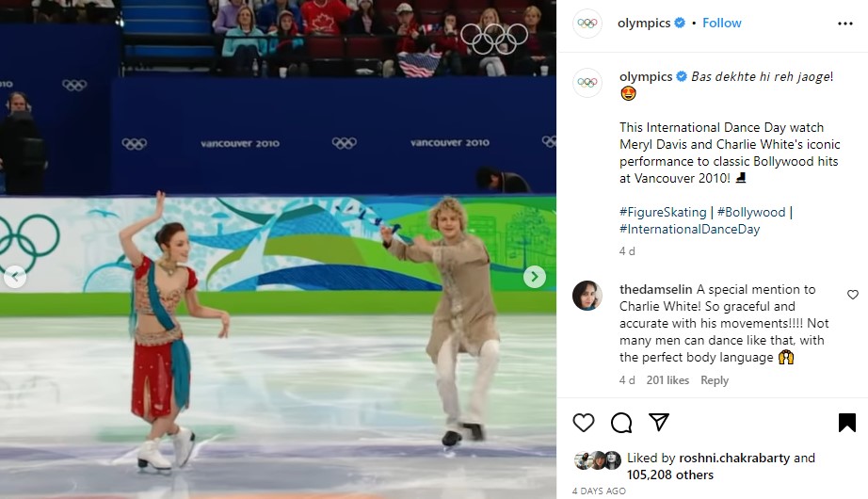Click olympics avatar beside the caption
868x499 pixels.
(x=587, y=83)
